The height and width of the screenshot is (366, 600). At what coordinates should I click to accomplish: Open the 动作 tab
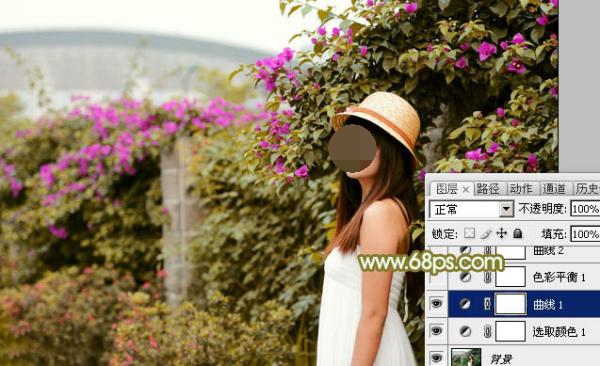click(x=521, y=189)
